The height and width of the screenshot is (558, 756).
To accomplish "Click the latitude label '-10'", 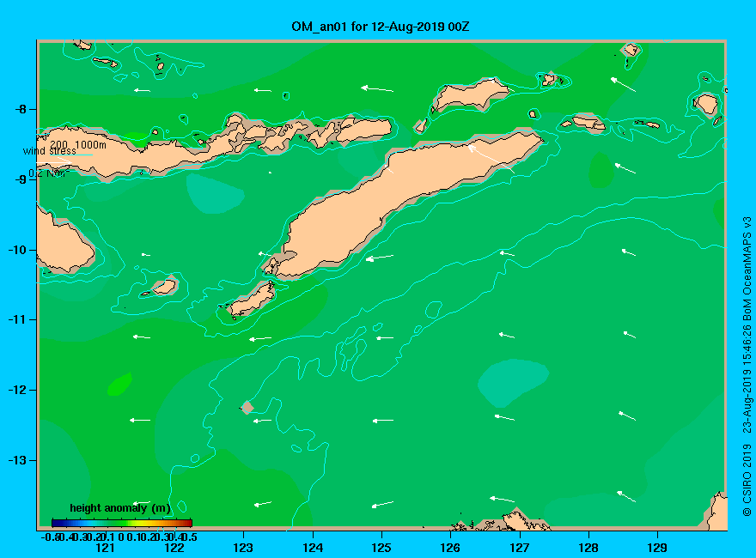I will coord(18,250).
